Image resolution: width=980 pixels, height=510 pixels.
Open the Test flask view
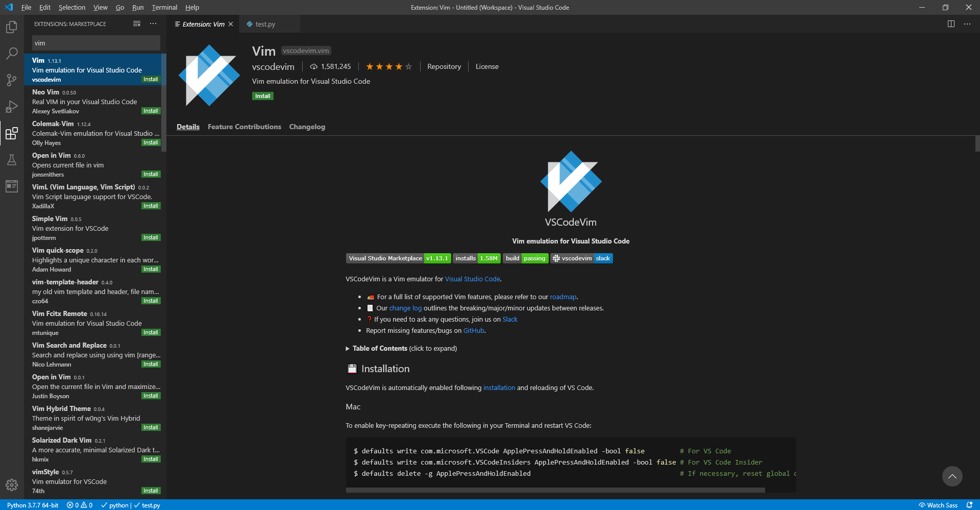[12, 160]
